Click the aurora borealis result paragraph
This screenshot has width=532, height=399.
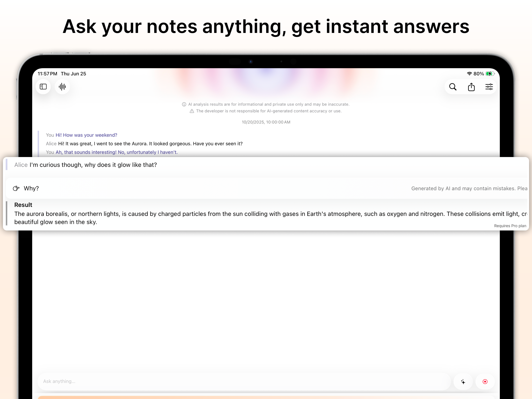click(x=270, y=218)
